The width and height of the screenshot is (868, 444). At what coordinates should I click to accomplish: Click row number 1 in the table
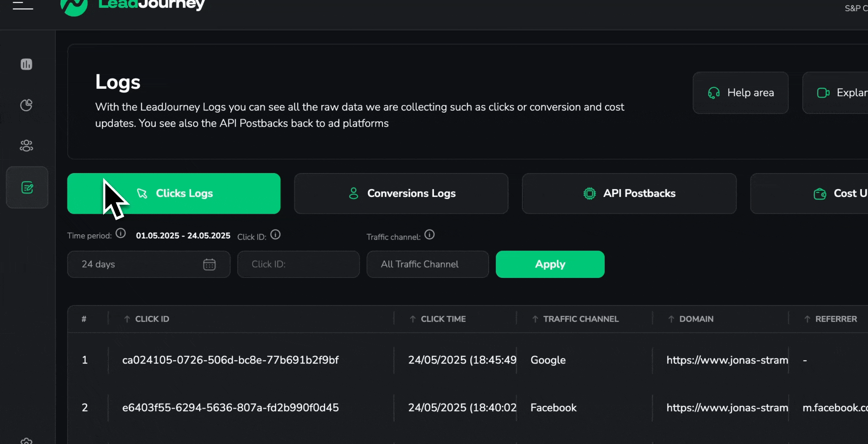[x=85, y=360]
